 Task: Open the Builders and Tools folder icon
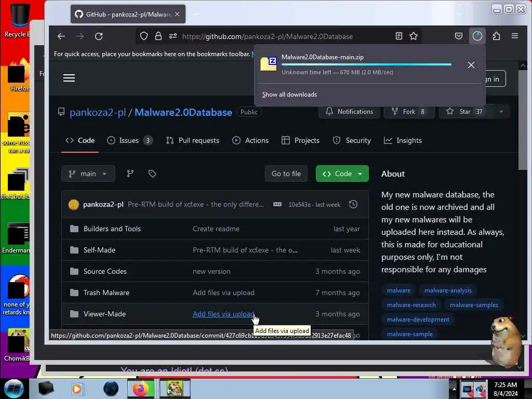[74, 229]
